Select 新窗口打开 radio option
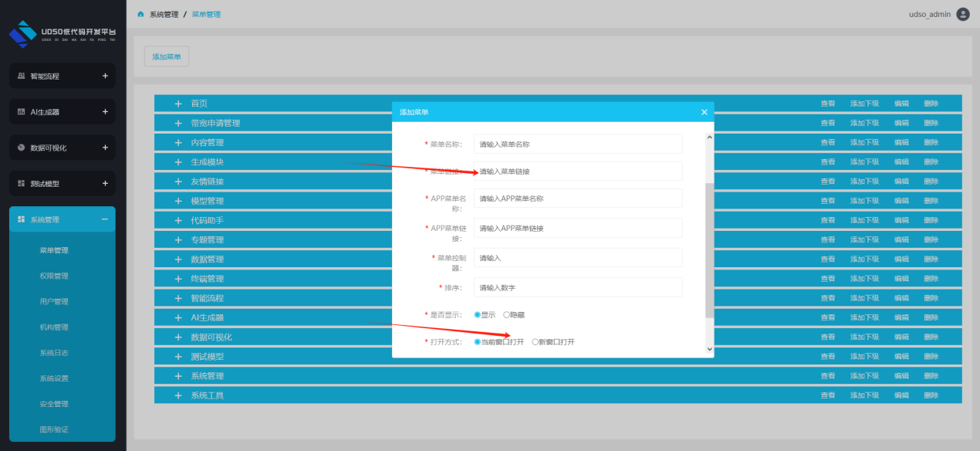Image resolution: width=980 pixels, height=451 pixels. tap(536, 342)
